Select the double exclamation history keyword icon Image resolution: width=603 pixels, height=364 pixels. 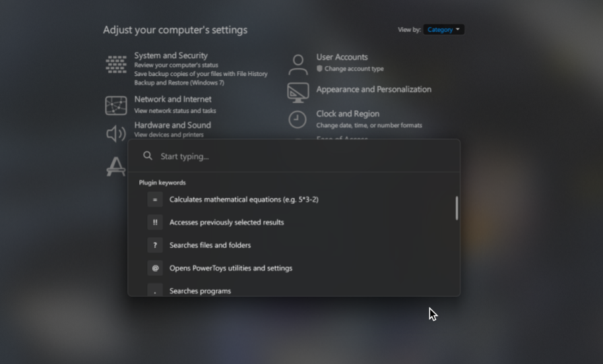pyautogui.click(x=155, y=222)
